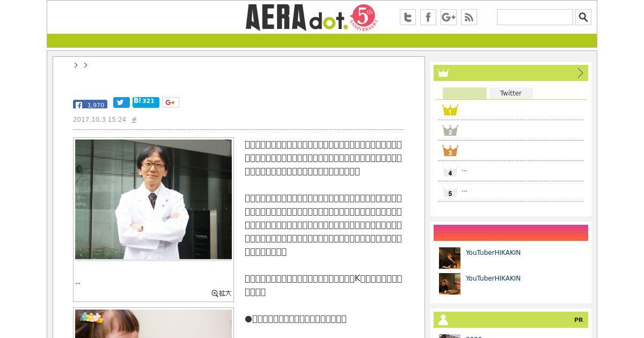Click the article date 2017.10.3 15:24
The height and width of the screenshot is (338, 644).
pos(100,120)
